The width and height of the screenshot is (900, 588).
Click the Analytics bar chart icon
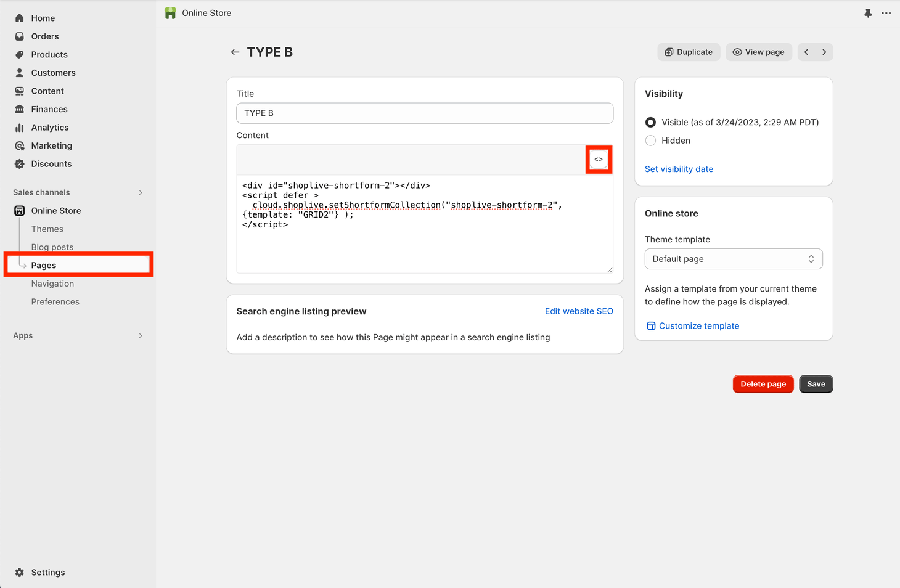point(20,128)
